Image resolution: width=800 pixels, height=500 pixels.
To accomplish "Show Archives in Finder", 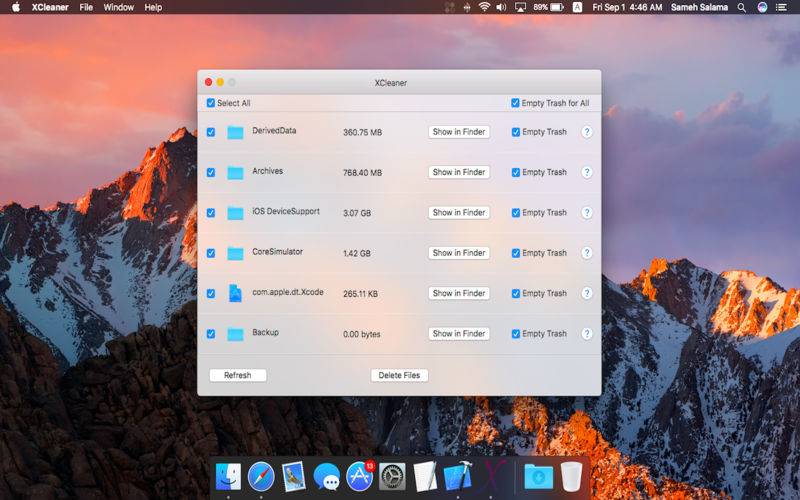I will (x=459, y=172).
